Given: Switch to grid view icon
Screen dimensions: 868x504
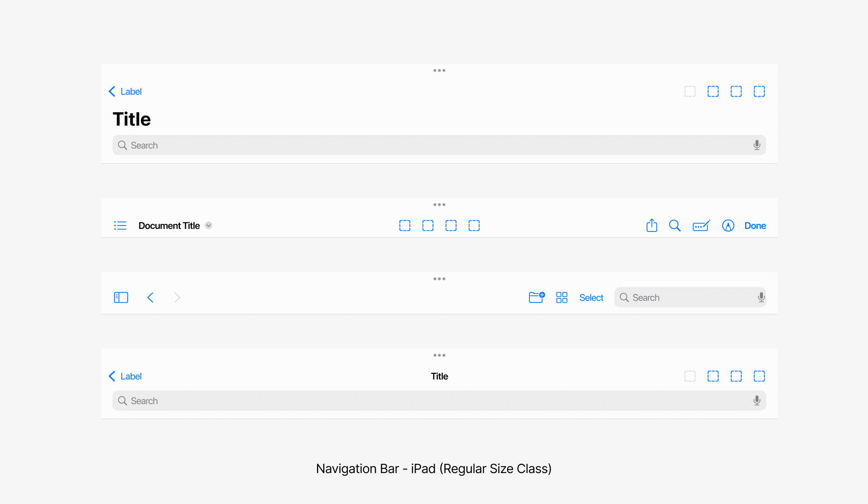Looking at the screenshot, I should [x=561, y=297].
